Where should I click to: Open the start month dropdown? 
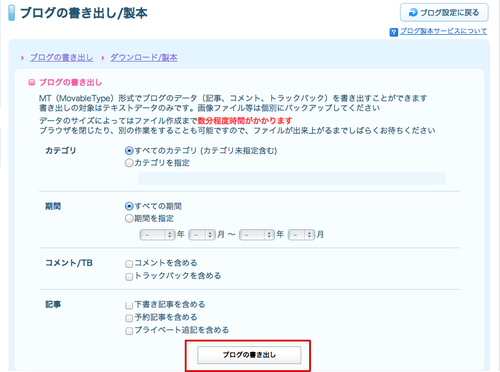pos(202,235)
